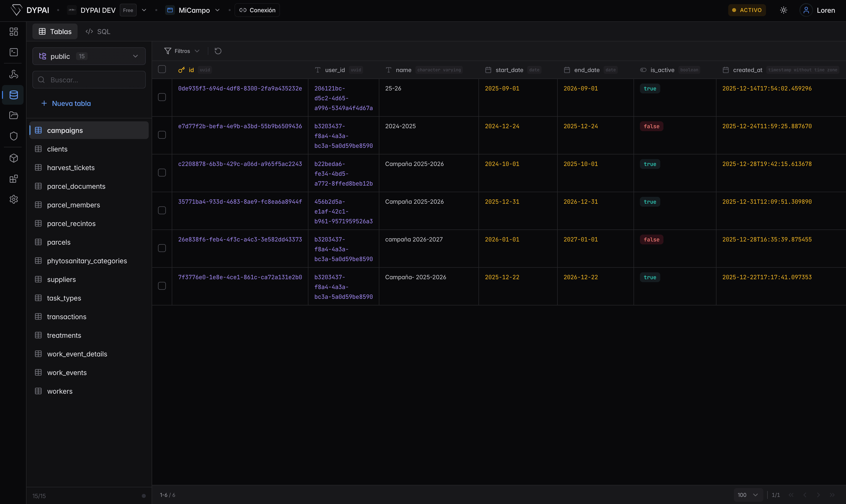
Task: Select the campaigns table
Action: click(89, 130)
